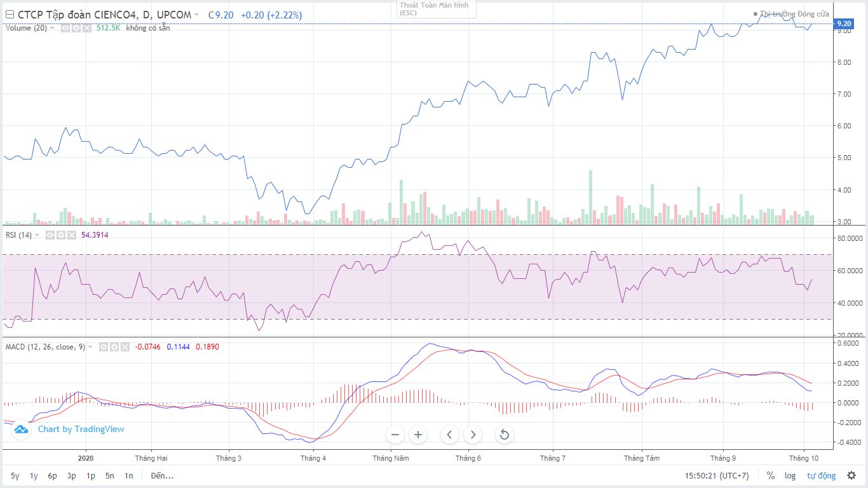Click the +0.20 (+2.22%) price change text
The image size is (868, 488).
point(271,15)
